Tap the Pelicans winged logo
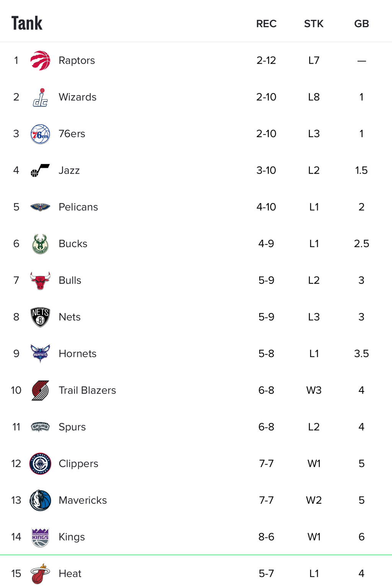Viewport: 392px width, 588px height. 40,207
